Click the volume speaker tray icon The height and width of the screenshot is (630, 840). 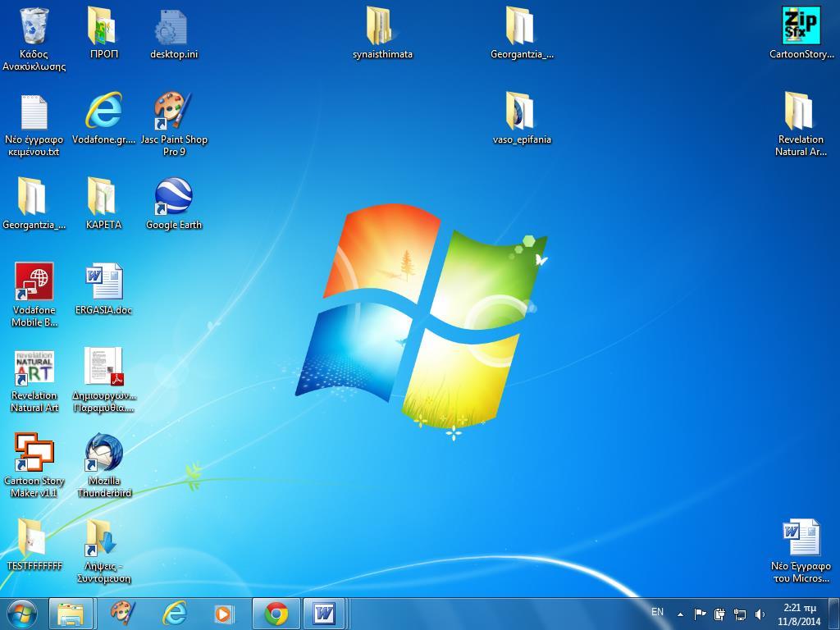[760, 614]
